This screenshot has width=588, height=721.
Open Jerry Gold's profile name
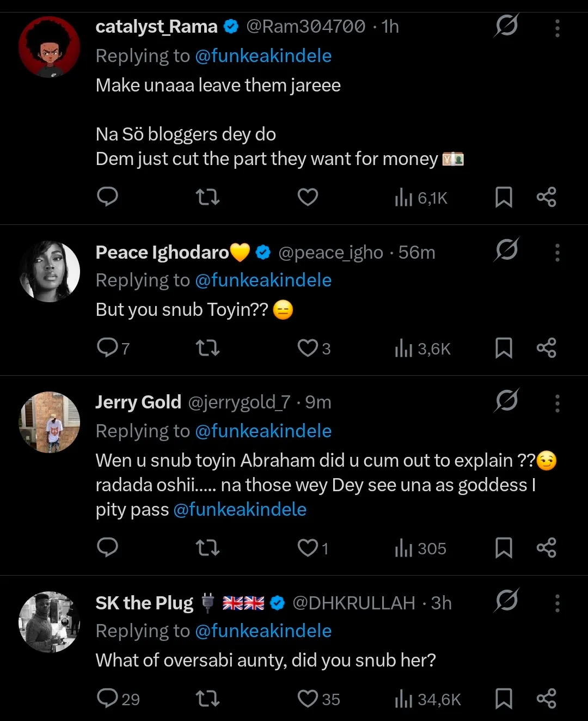(138, 402)
